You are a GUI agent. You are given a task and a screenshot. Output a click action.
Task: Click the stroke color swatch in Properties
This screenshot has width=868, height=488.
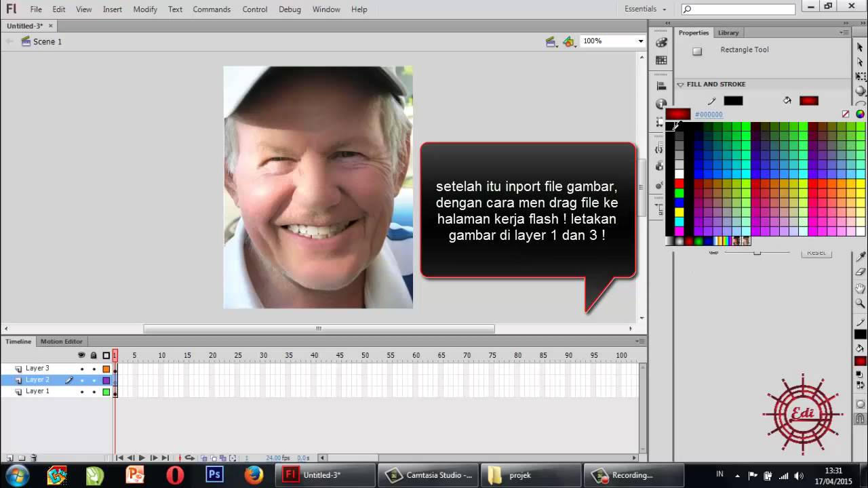click(733, 100)
